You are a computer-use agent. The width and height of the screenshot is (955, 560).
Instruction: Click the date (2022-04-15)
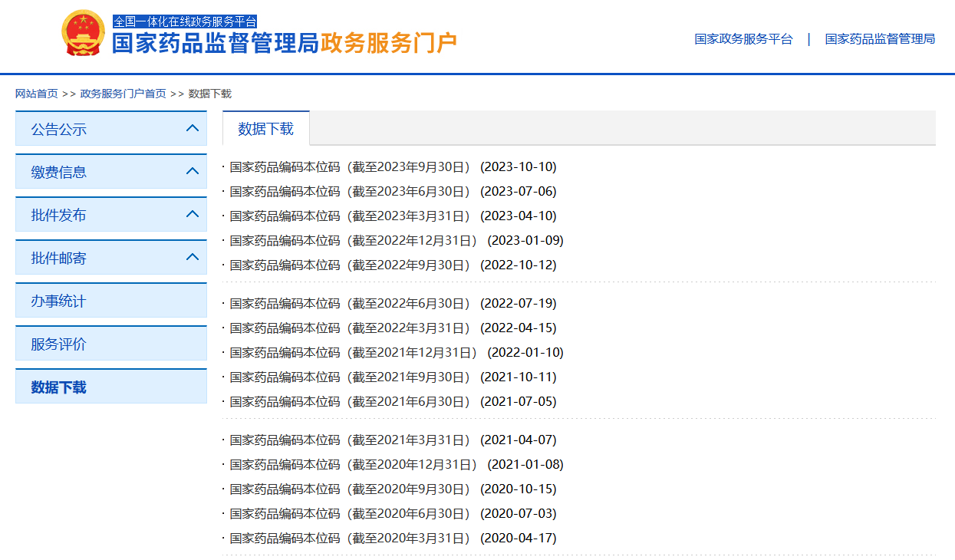point(519,328)
